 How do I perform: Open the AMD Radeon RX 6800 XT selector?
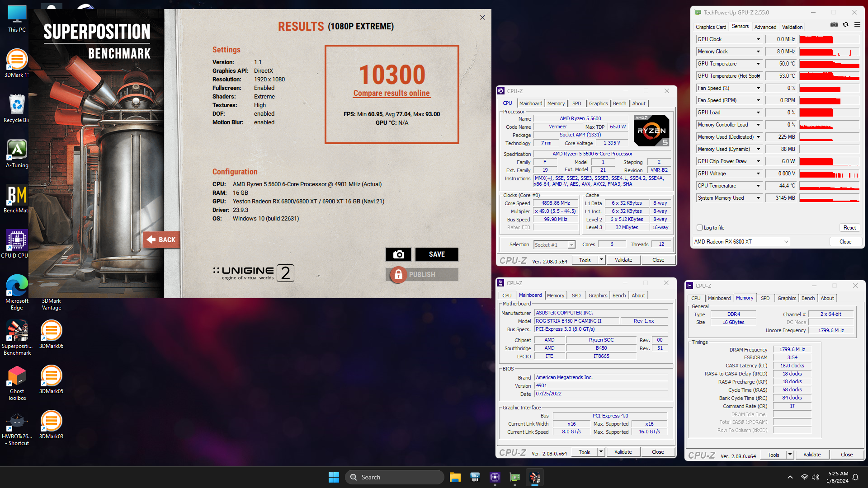pos(741,242)
